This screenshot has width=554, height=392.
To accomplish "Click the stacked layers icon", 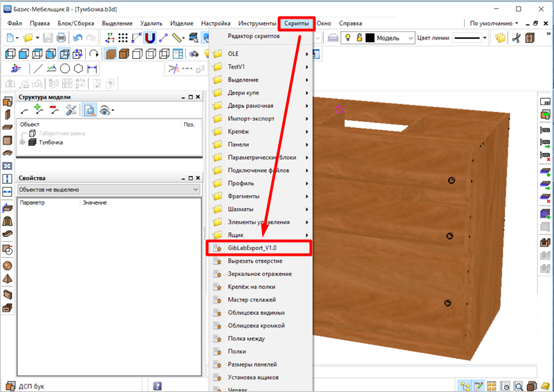I will (333, 37).
